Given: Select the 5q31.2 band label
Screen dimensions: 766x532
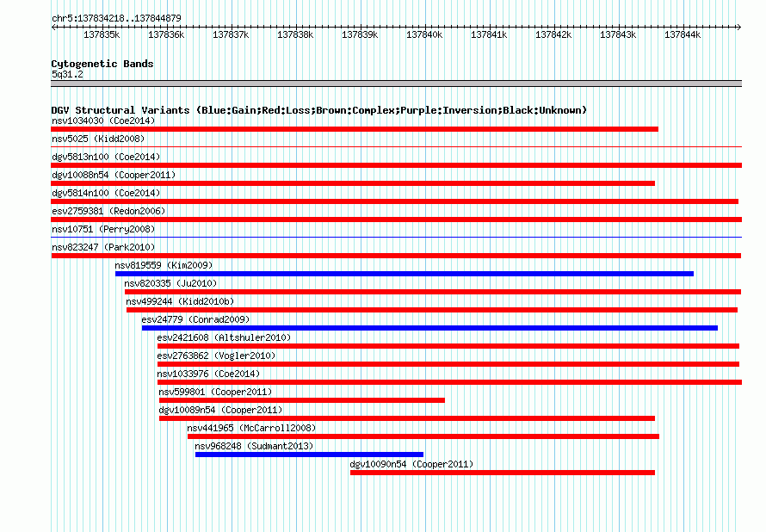Looking at the screenshot, I should [67, 74].
